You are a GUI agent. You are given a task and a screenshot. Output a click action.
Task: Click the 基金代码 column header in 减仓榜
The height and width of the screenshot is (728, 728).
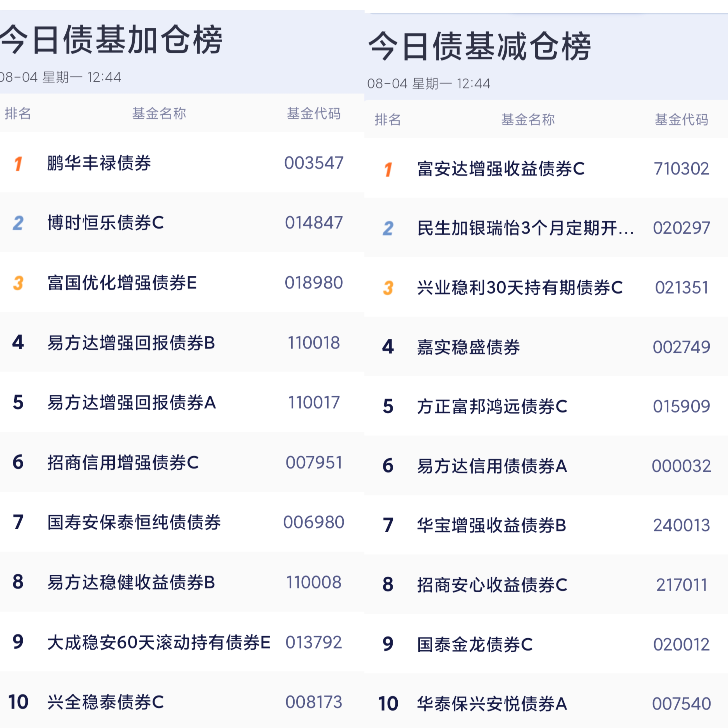coord(681,119)
